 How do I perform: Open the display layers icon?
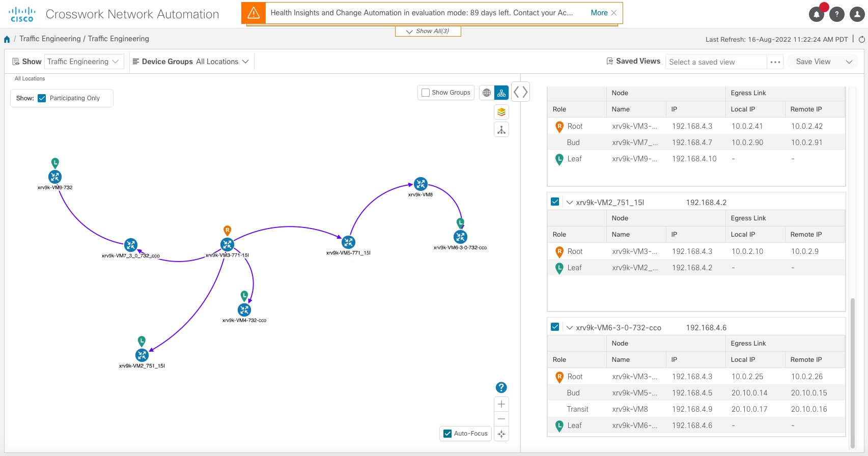[x=501, y=112]
